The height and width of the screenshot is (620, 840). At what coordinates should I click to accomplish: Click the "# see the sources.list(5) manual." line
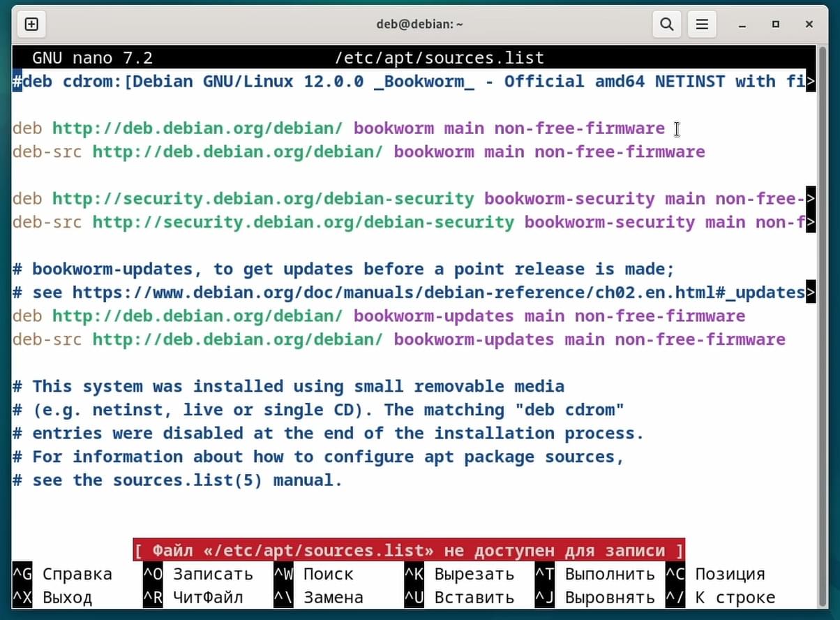point(177,480)
